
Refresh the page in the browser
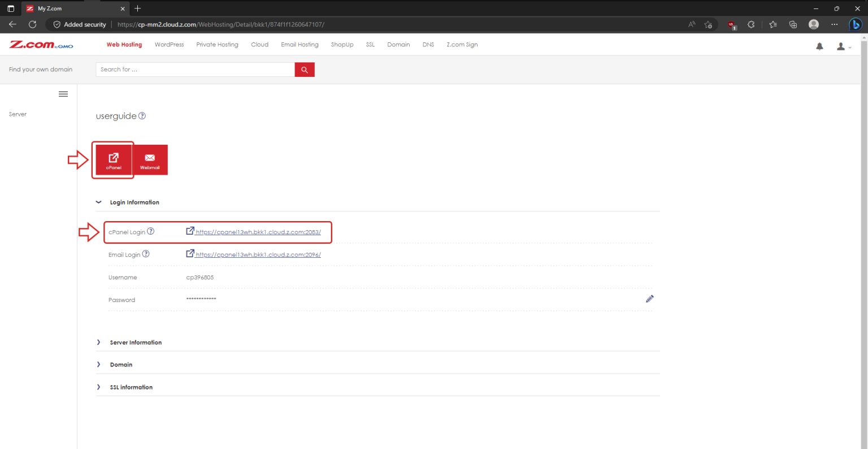pos(32,24)
